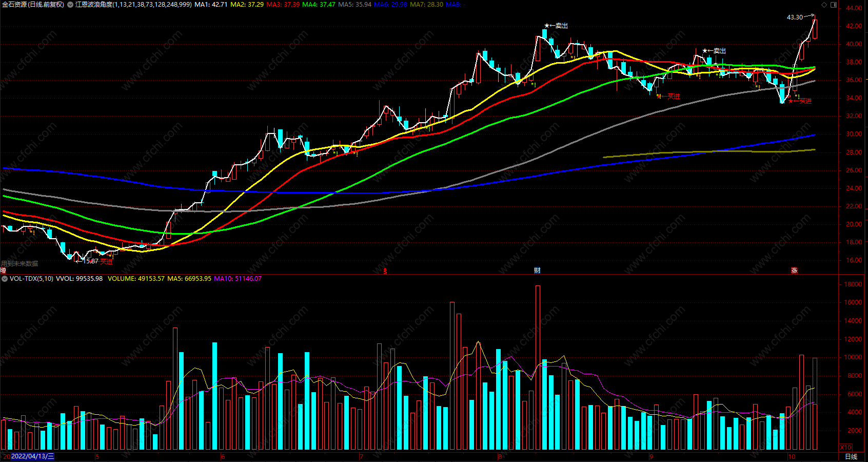Click the VOLUME: 49153.57 value
Viewport: 868px width, 462px height.
pyautogui.click(x=136, y=279)
